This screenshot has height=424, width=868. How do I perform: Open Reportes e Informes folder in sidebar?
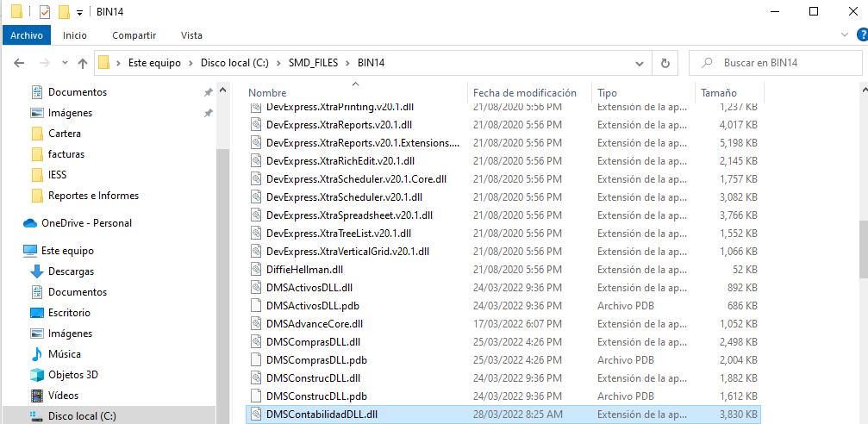click(94, 196)
